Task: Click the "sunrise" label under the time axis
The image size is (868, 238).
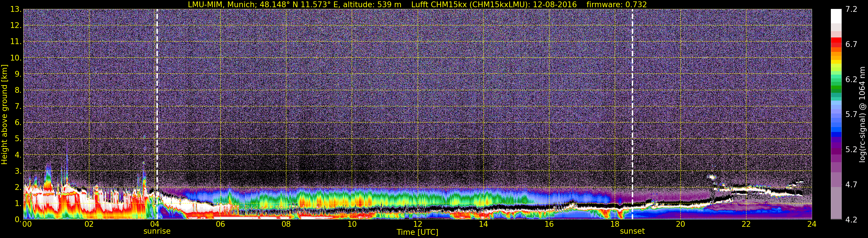Action: pos(157,231)
